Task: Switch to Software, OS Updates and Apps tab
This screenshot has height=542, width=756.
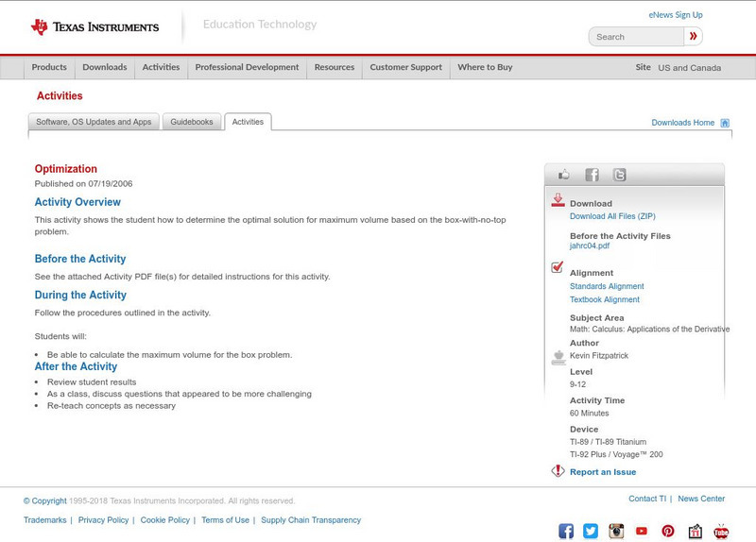Action: (94, 122)
